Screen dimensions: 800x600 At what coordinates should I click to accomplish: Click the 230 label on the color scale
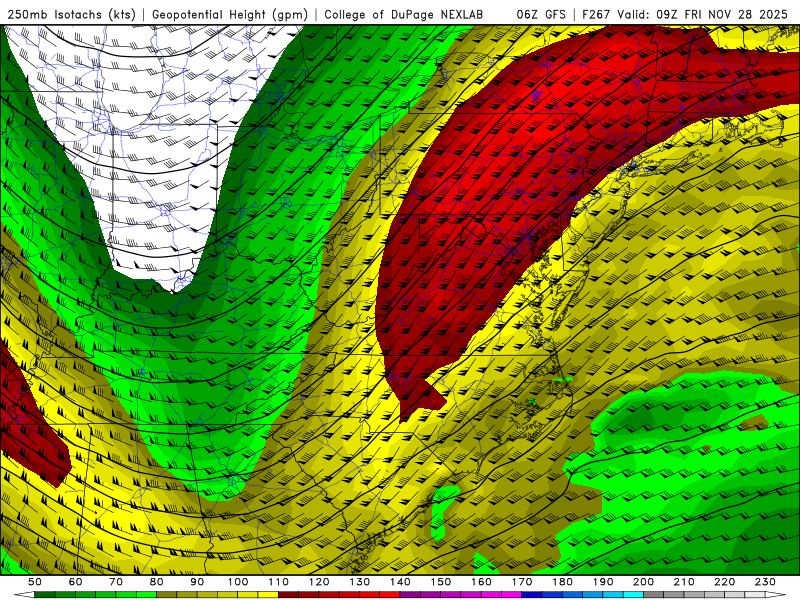pyautogui.click(x=765, y=582)
